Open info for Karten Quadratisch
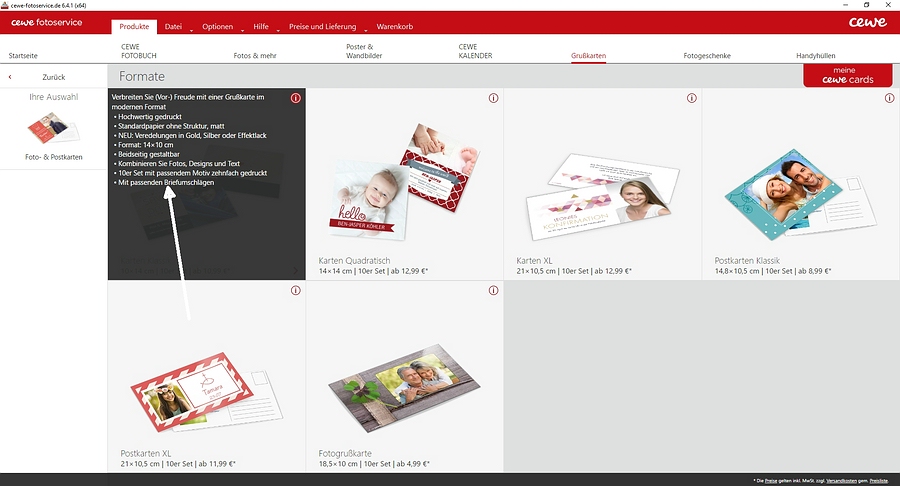This screenshot has width=900, height=486. [x=493, y=98]
